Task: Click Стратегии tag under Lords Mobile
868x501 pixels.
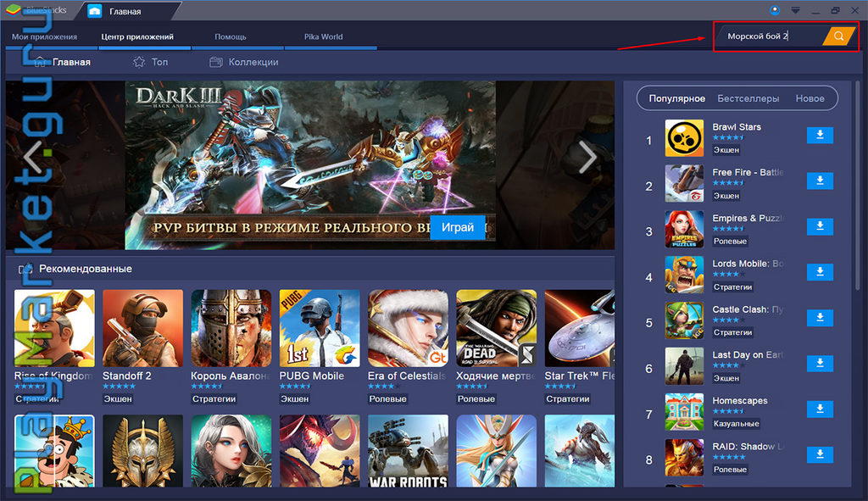Action: point(732,287)
